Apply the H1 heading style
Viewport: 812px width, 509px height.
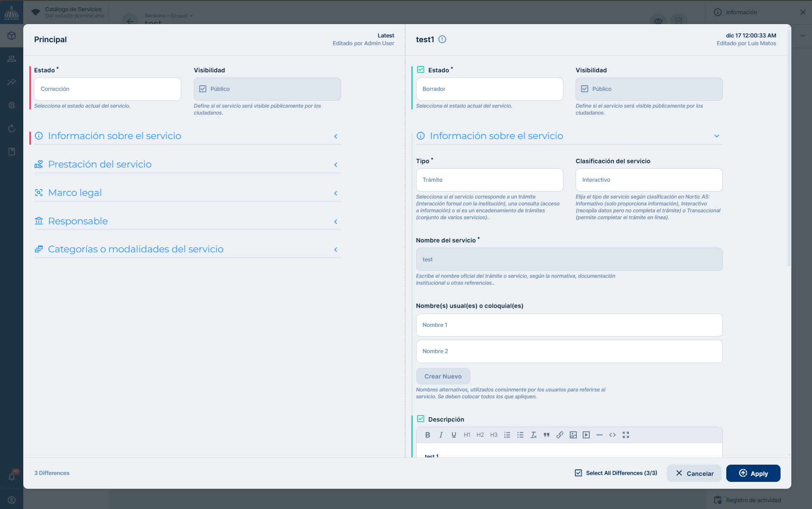[x=467, y=435]
